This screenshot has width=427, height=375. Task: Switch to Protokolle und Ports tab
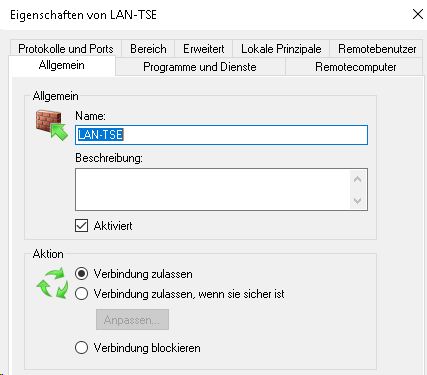point(66,49)
